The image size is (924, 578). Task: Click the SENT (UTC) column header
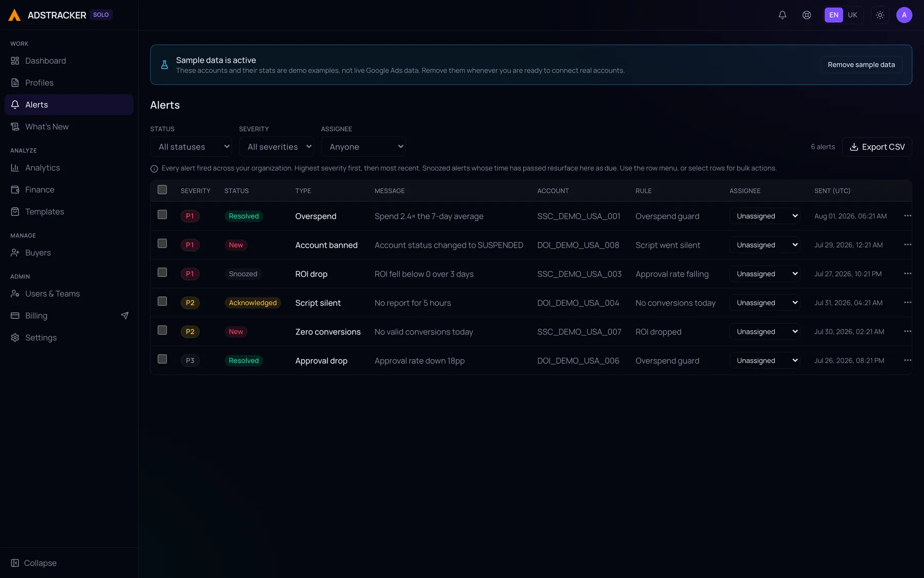832,191
